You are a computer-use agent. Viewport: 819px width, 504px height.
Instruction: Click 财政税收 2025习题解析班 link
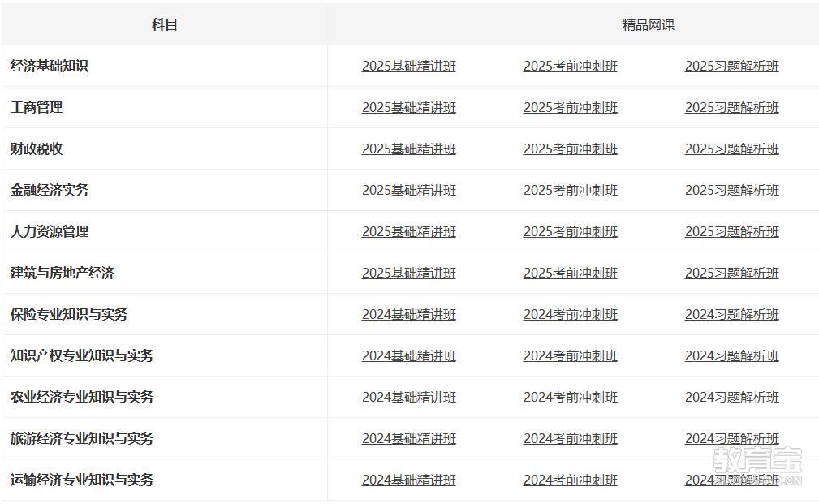pos(731,149)
